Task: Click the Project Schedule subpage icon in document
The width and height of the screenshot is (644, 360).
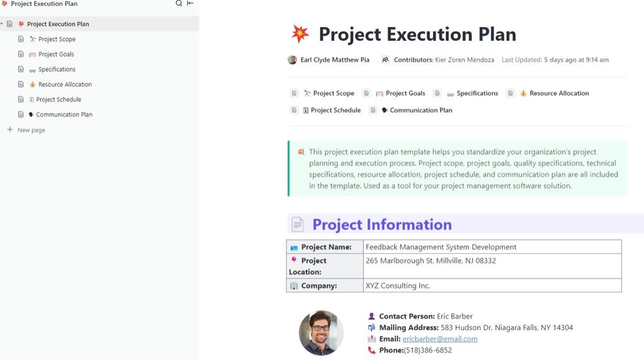Action: 306,110
